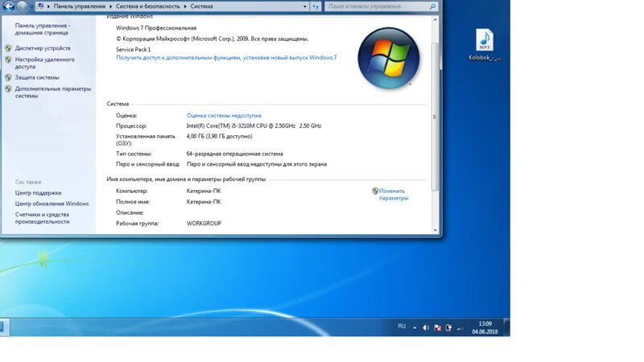Open Центр обновления Windows link
Viewport: 644px width, 362px height.
(52, 204)
